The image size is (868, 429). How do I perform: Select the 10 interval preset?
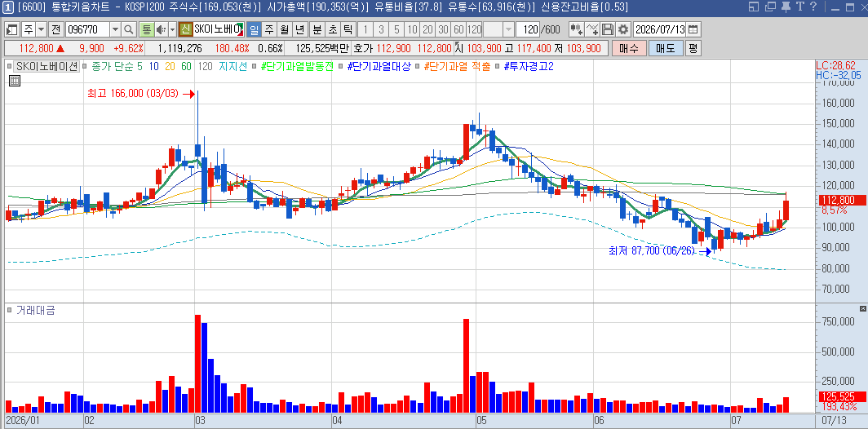coord(413,29)
